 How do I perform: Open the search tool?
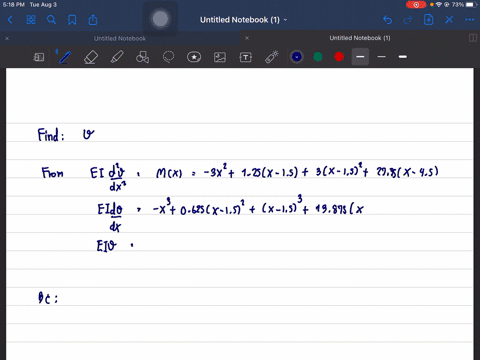[51, 20]
